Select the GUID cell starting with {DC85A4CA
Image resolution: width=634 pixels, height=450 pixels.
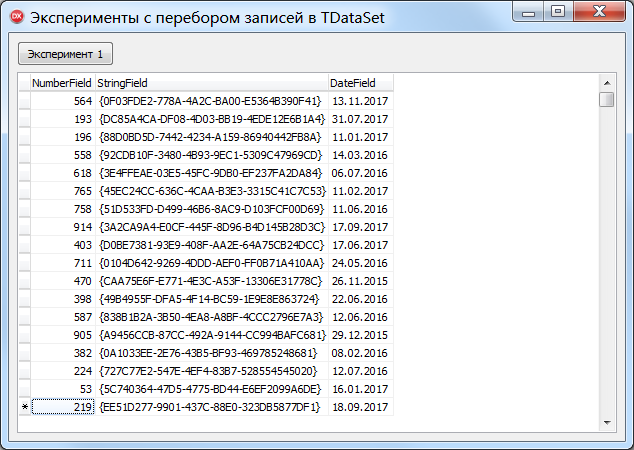coord(211,118)
